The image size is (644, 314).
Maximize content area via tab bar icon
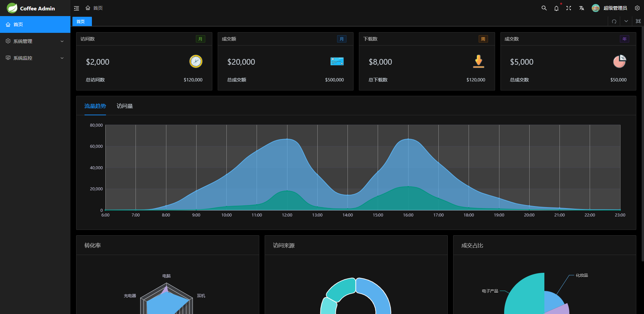click(638, 21)
